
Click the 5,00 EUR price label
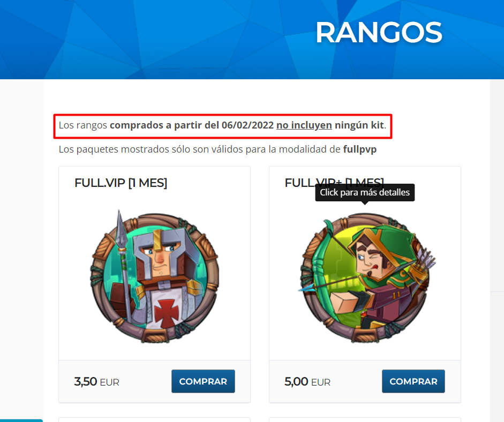pos(307,381)
